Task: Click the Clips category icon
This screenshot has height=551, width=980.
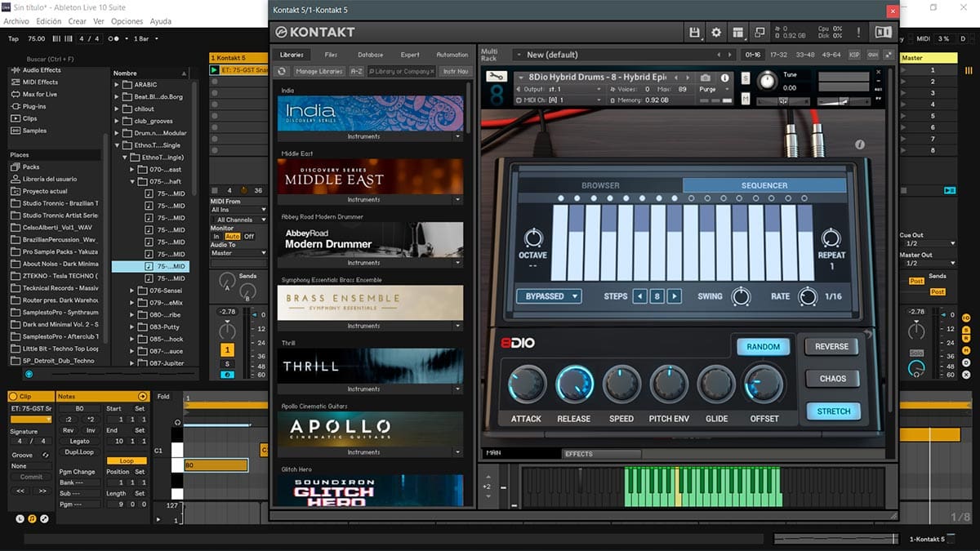Action: coord(15,118)
